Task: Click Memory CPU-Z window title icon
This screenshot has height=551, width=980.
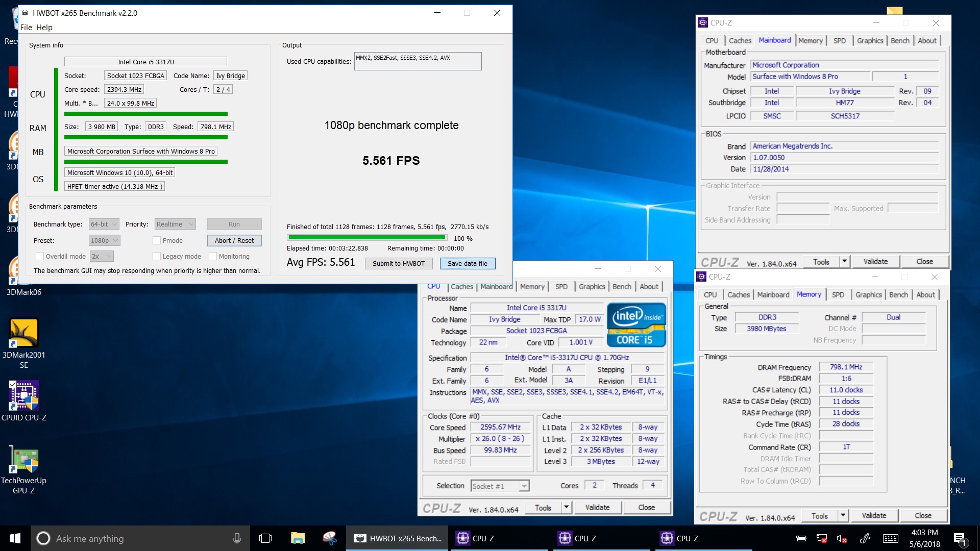Action: pyautogui.click(x=701, y=277)
